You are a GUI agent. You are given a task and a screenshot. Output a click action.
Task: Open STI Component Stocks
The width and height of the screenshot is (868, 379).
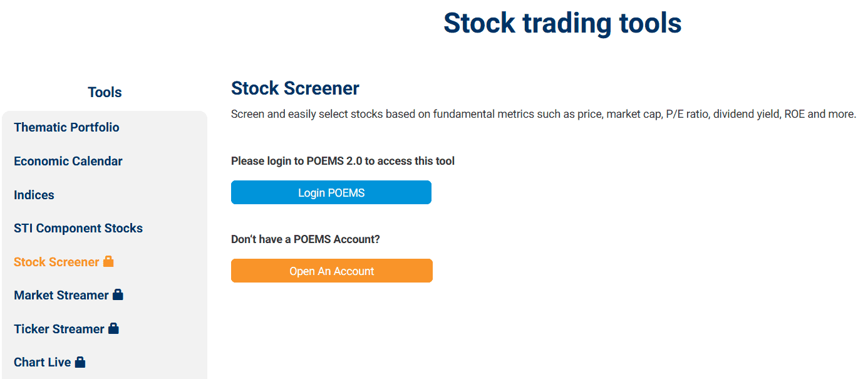click(78, 227)
